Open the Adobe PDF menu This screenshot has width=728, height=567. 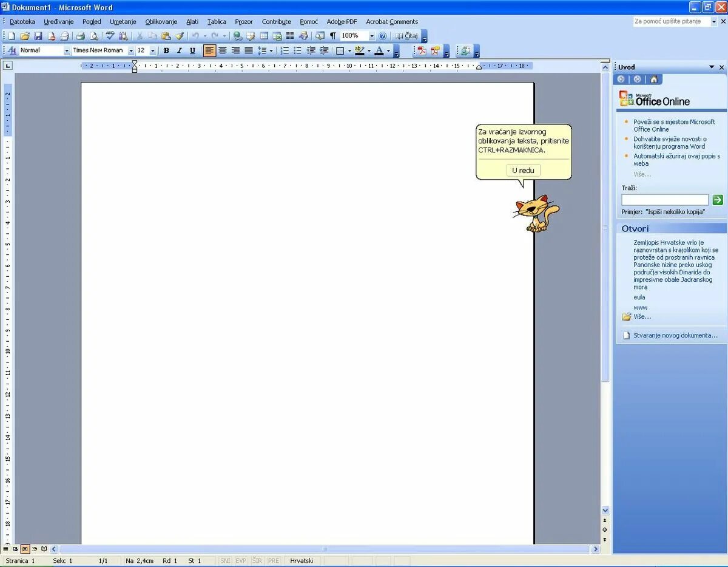coord(342,22)
